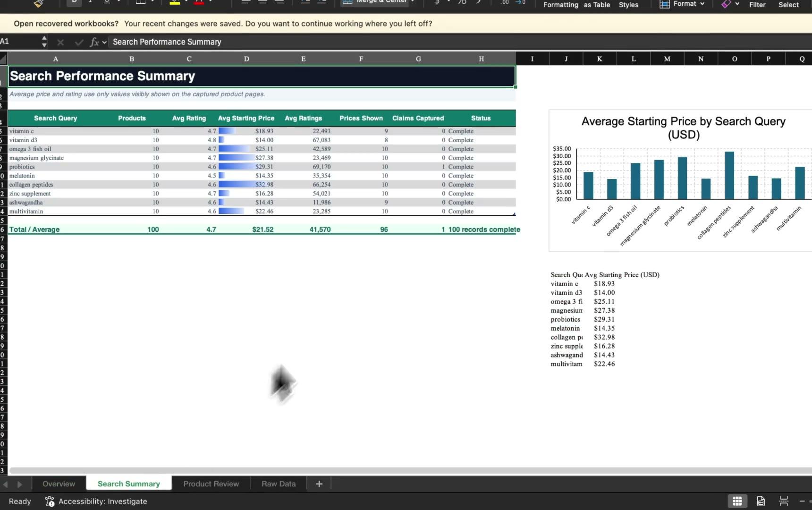Select the collagen peptides cell
812x510 pixels.
click(55, 185)
